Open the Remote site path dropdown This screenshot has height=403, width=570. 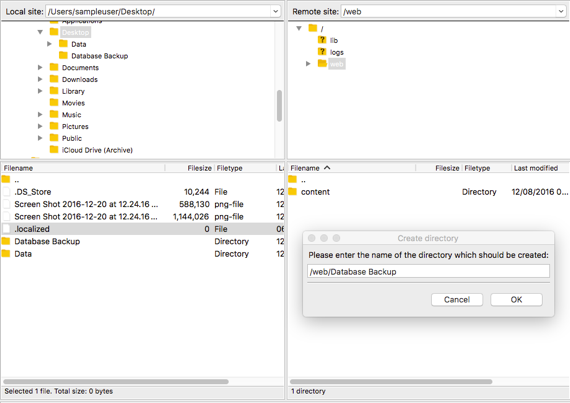[561, 11]
